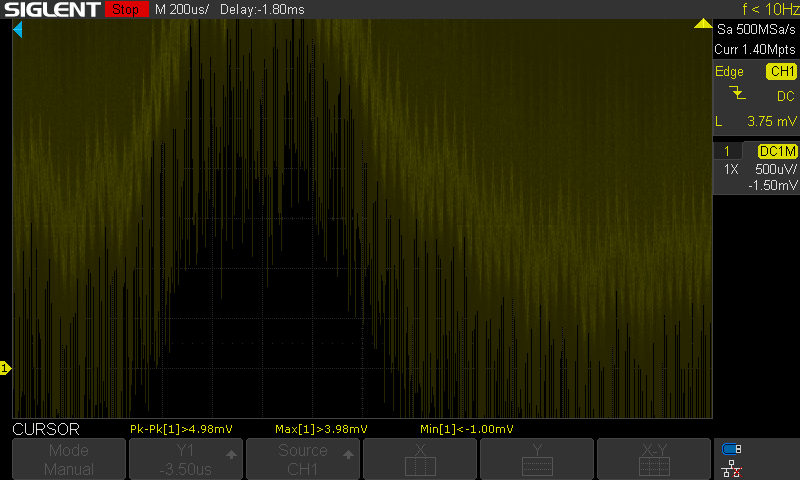Click the Curr 1.40Mpts memory depth readout
The image size is (800, 480).
click(x=755, y=49)
